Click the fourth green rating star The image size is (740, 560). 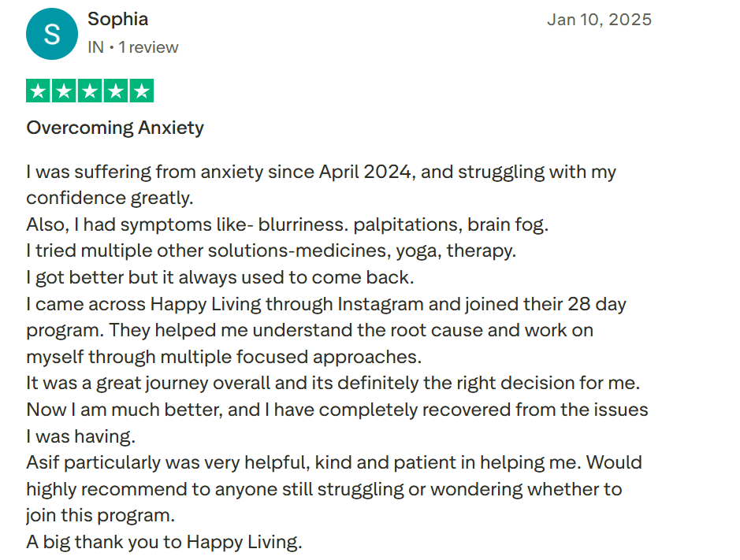[116, 91]
